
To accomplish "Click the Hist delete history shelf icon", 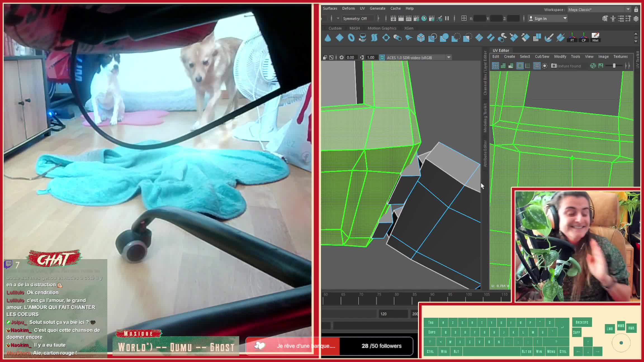I will click(595, 37).
